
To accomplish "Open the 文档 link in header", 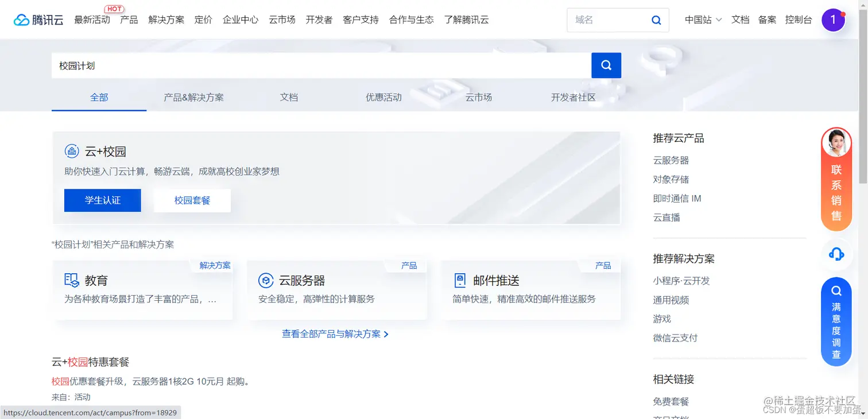I will tap(741, 20).
